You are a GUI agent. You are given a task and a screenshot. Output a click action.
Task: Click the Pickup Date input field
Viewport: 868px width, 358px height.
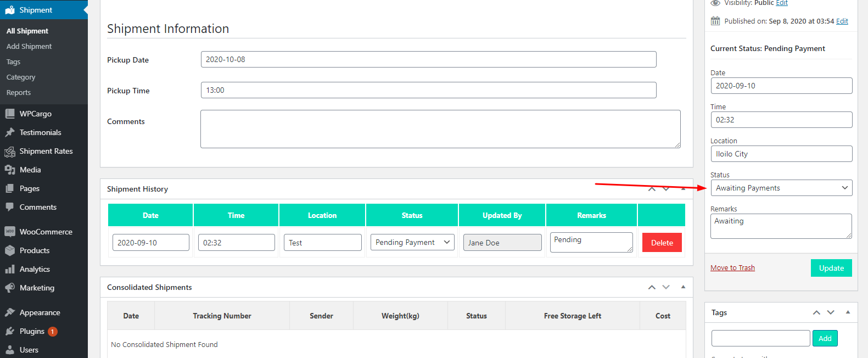[428, 59]
